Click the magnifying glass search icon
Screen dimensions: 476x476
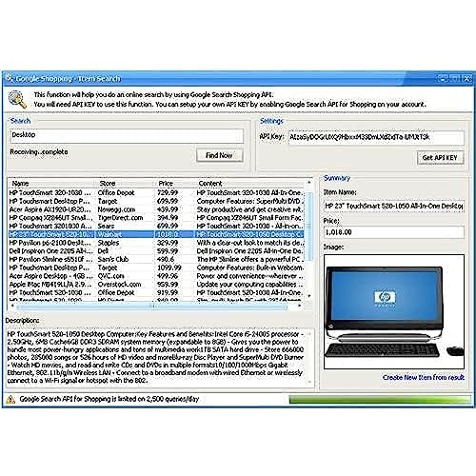click(x=17, y=99)
